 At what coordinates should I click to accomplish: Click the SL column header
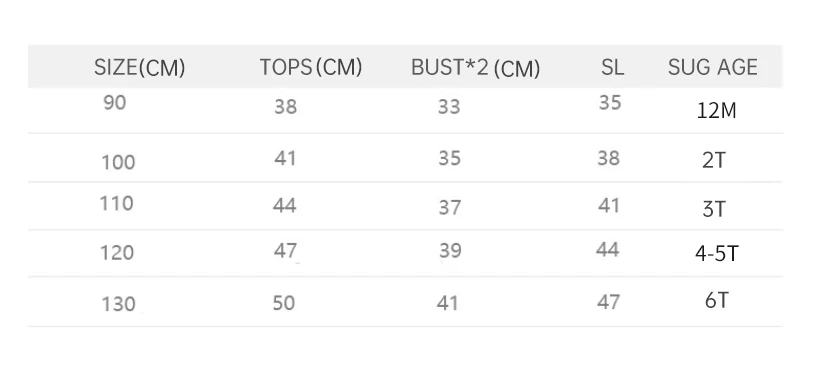[x=613, y=68]
